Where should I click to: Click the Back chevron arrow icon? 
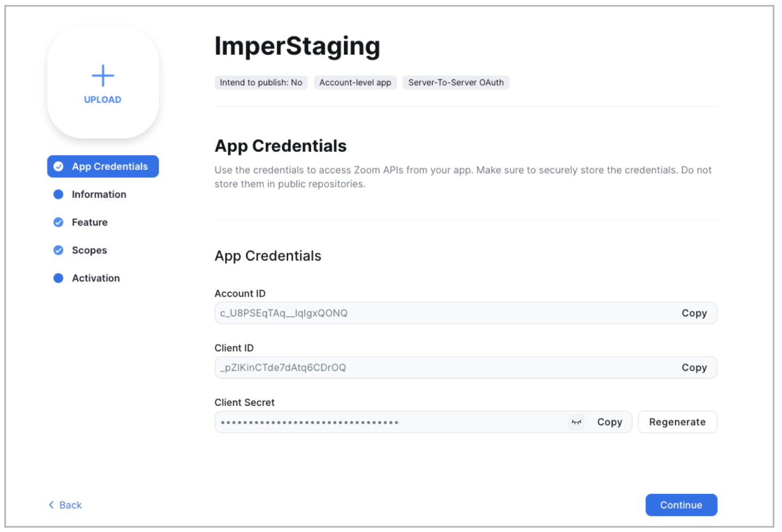coord(51,505)
